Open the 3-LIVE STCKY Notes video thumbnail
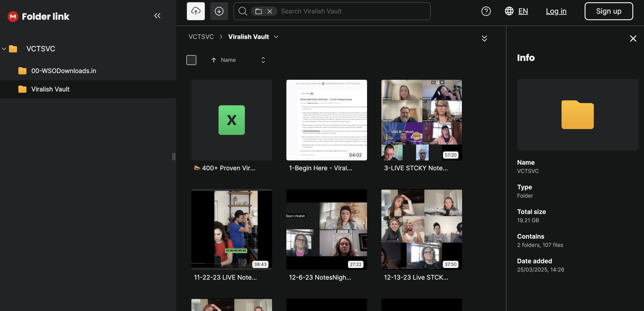 click(421, 120)
